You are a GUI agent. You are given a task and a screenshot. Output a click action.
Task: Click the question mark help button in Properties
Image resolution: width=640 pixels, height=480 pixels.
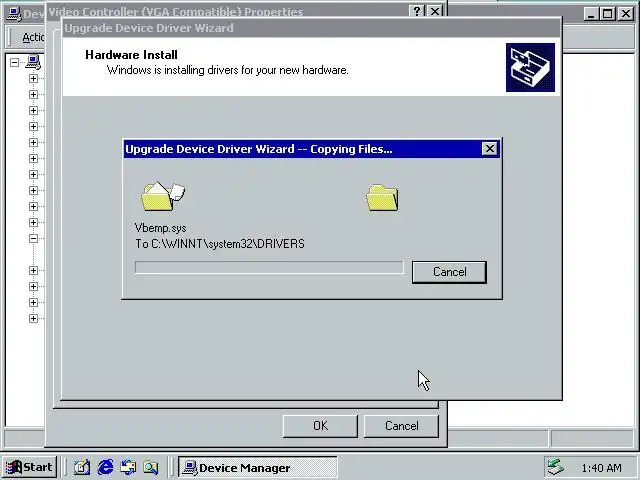tap(417, 11)
